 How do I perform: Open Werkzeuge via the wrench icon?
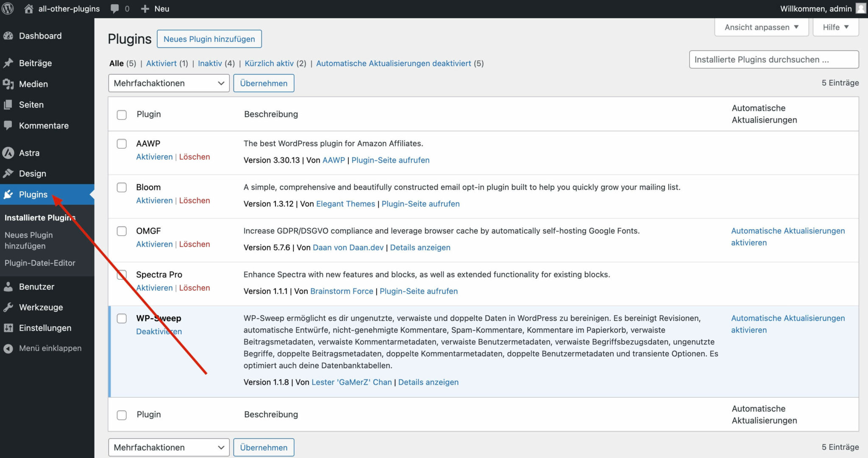pos(8,307)
